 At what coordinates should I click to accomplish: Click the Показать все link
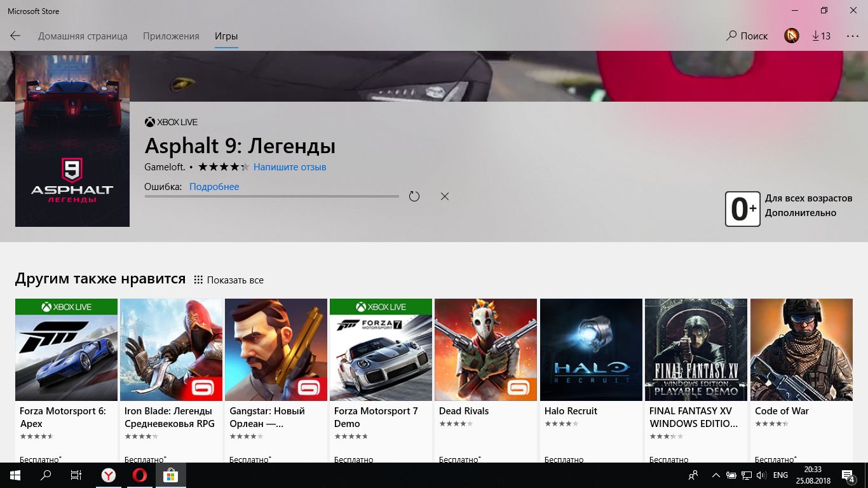click(229, 280)
